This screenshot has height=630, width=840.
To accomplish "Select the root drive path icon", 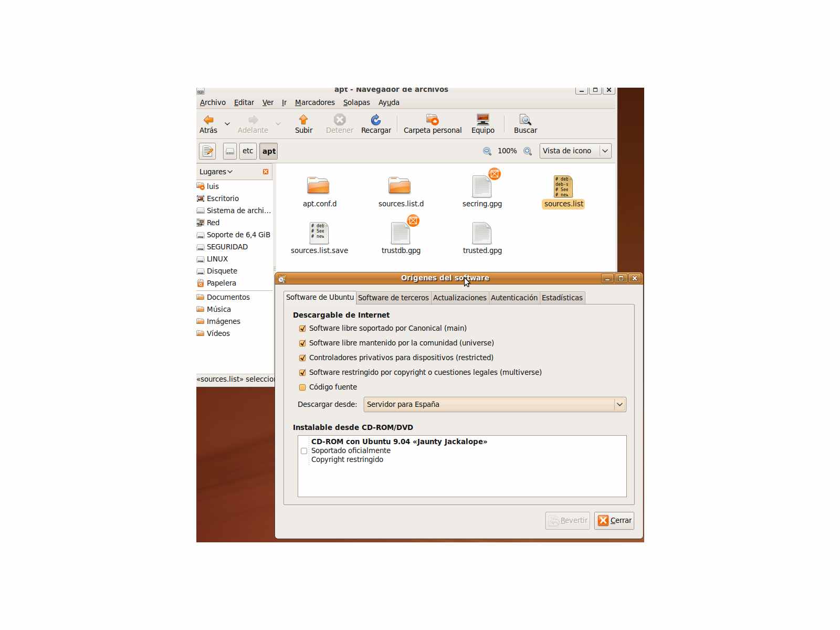I will [230, 151].
